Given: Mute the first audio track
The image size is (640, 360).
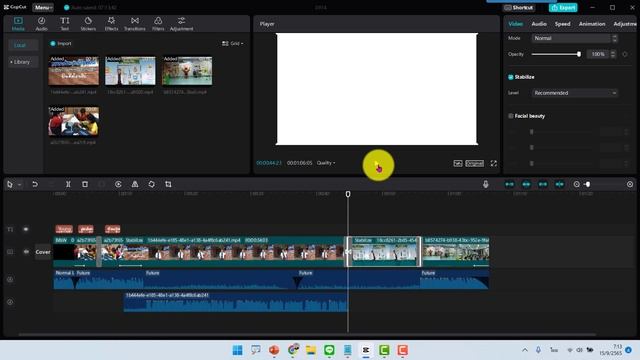Looking at the screenshot, I should click(10, 280).
